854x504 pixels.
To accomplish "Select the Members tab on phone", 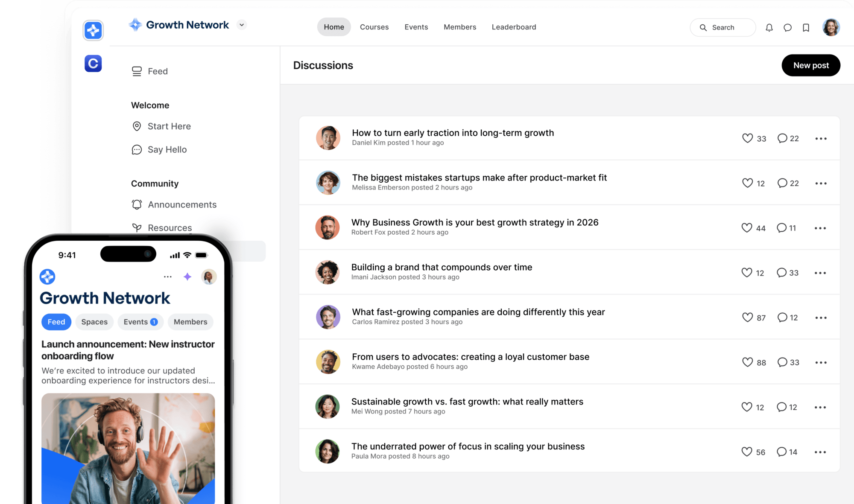I will 190,322.
